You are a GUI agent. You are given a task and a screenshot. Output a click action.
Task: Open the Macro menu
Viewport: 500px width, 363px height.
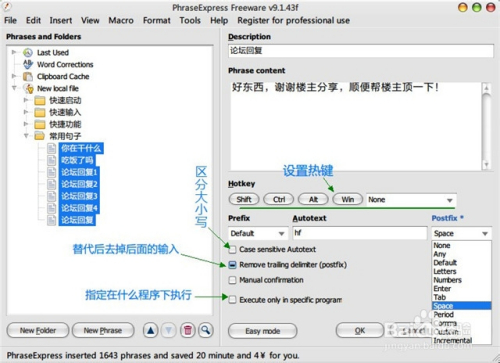coord(121,20)
